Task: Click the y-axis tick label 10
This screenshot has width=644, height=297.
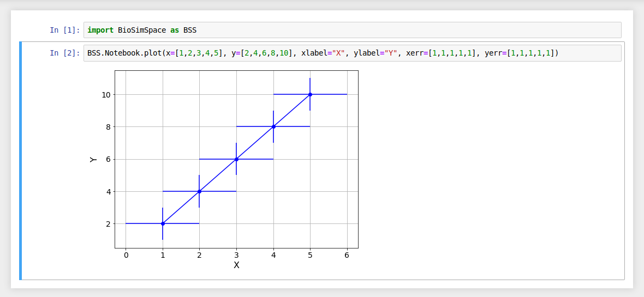Action: 105,95
